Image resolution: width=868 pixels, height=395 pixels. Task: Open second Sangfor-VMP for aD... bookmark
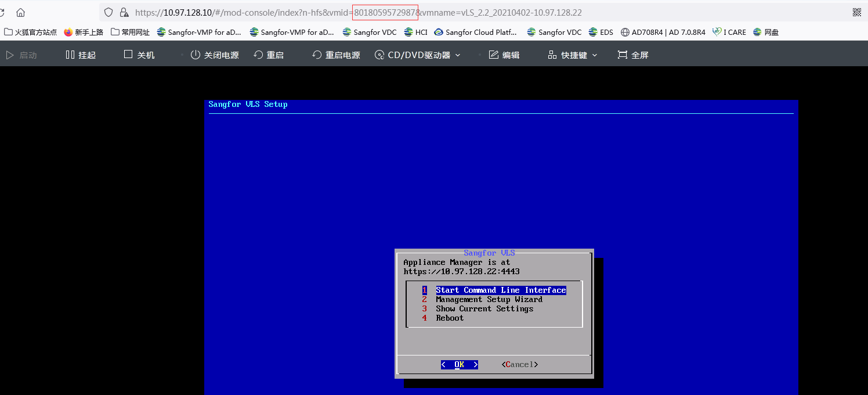292,32
